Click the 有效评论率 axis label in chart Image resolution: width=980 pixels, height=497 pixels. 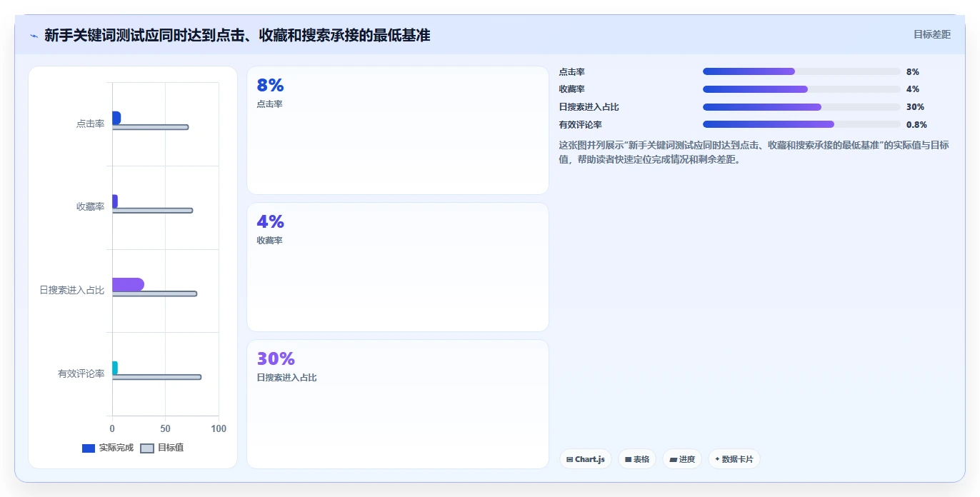(81, 373)
